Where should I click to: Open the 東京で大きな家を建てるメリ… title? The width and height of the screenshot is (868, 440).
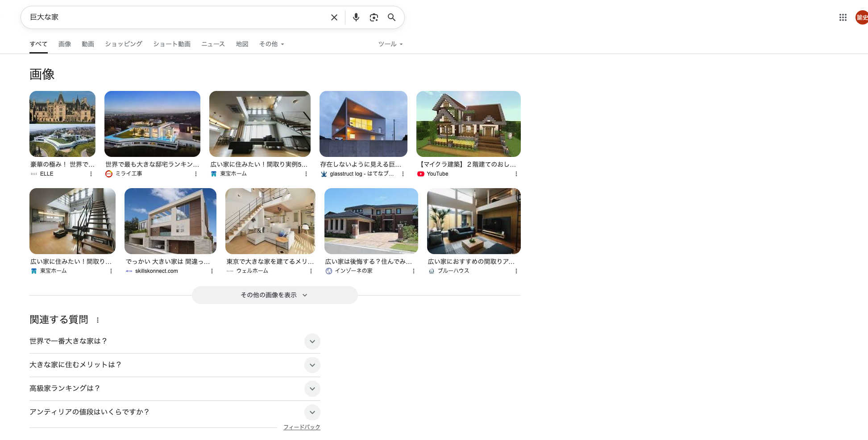tap(270, 262)
